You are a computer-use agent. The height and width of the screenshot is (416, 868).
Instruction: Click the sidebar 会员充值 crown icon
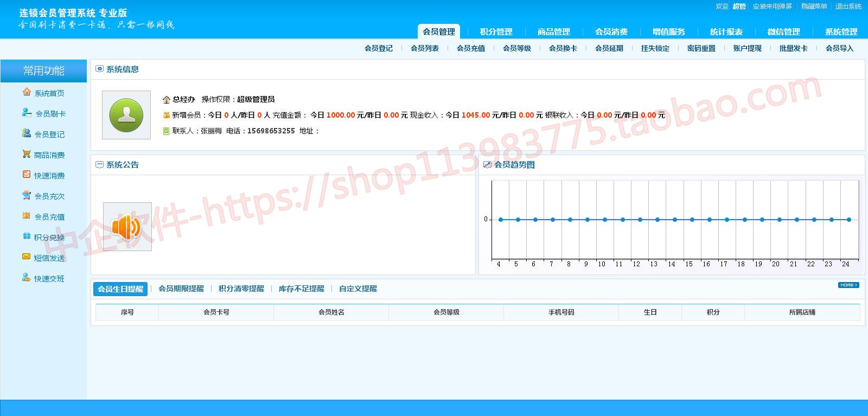(x=27, y=216)
